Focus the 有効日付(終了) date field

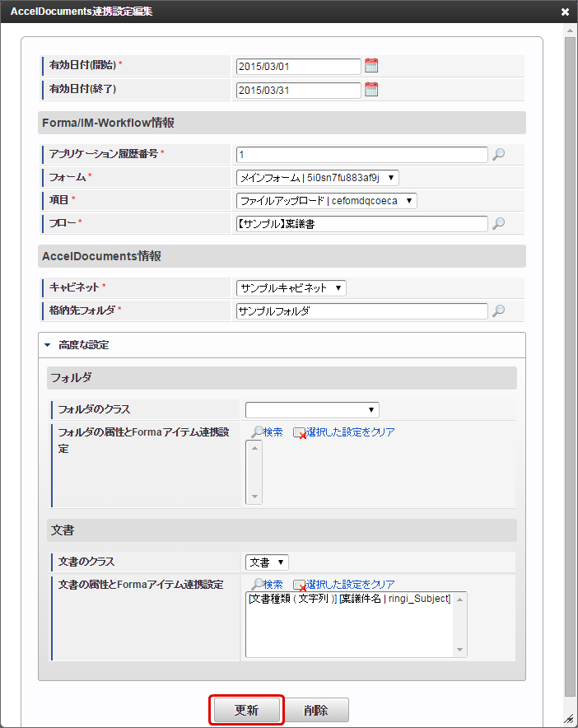299,90
